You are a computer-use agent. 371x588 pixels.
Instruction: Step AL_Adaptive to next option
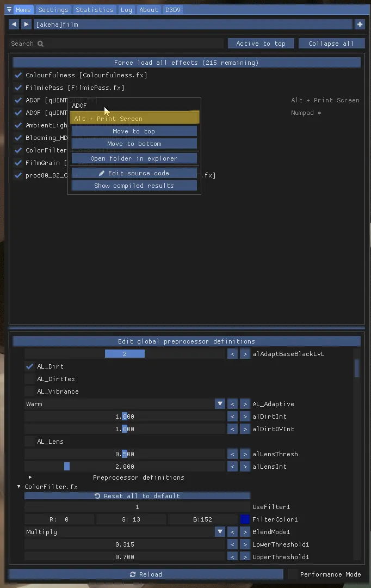245,404
